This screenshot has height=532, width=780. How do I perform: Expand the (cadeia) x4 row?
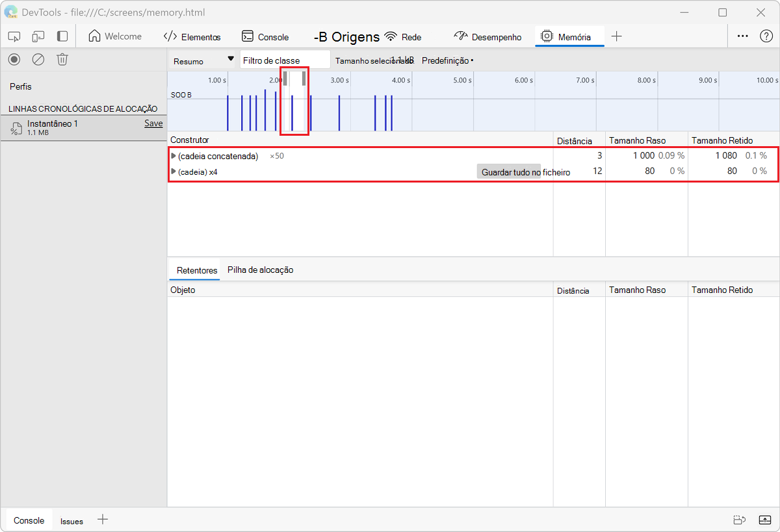[174, 171]
